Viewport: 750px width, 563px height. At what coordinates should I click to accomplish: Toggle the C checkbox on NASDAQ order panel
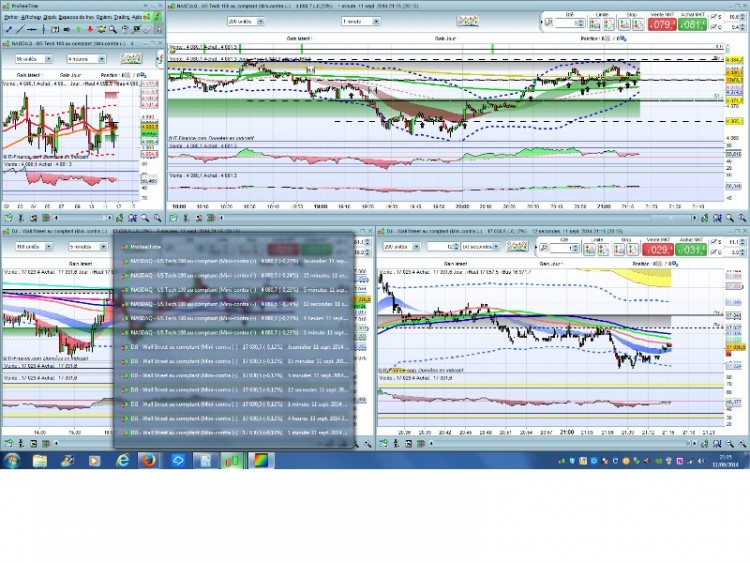tap(714, 27)
